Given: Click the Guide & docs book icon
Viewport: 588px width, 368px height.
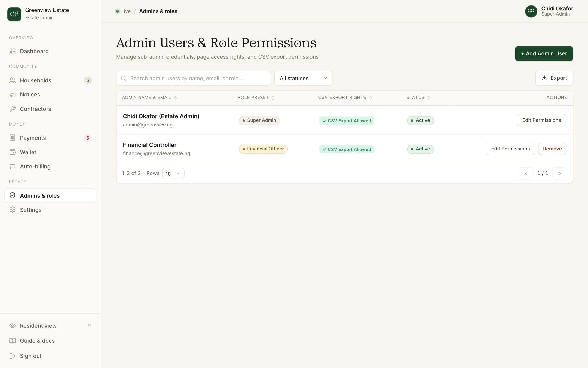Looking at the screenshot, I should 13,341.
